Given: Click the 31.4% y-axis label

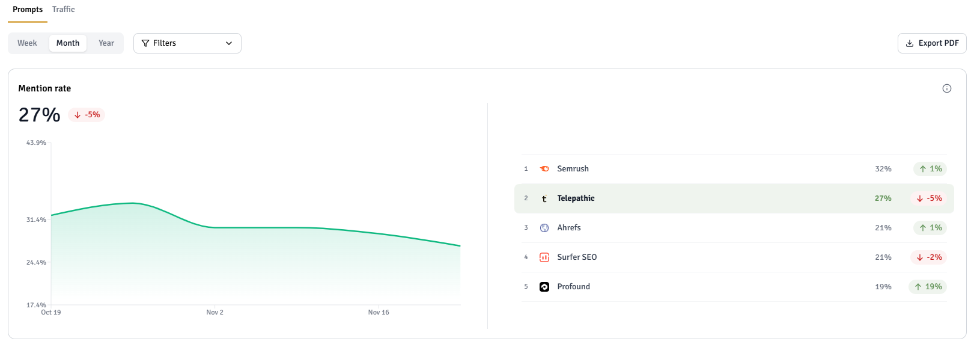Looking at the screenshot, I should [x=36, y=220].
